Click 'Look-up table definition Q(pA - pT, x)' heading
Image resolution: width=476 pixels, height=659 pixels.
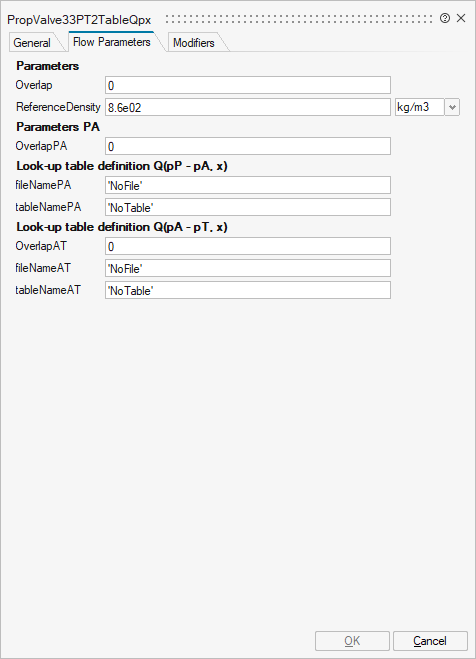click(122, 227)
